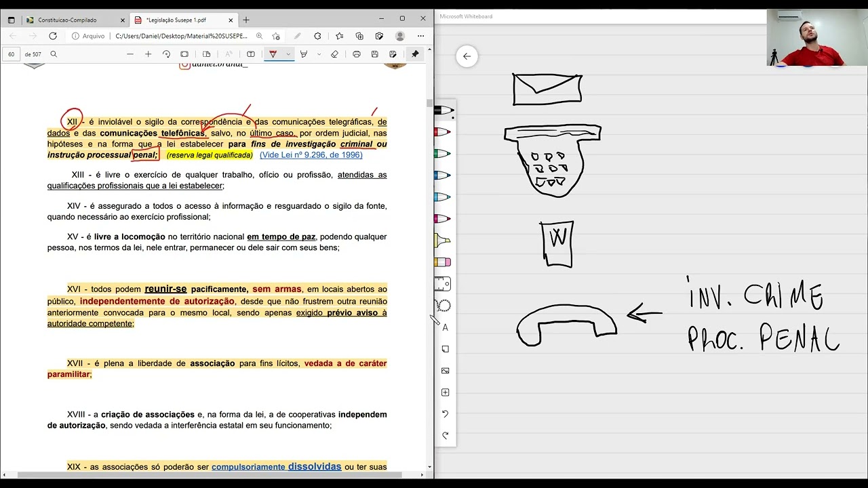Add this page to favorites
Image resolution: width=868 pixels, height=488 pixels.
click(x=276, y=36)
